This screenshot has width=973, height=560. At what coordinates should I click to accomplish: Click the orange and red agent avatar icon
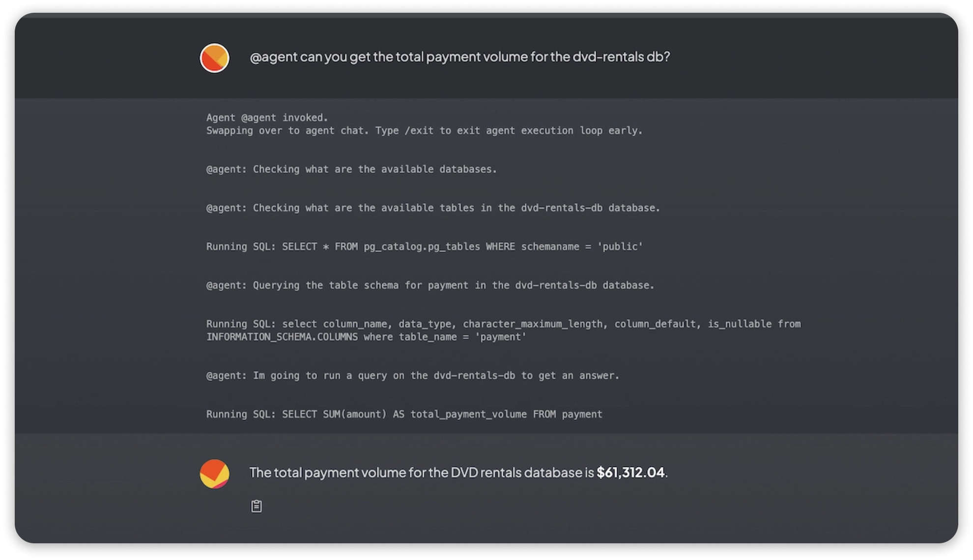pos(215,57)
